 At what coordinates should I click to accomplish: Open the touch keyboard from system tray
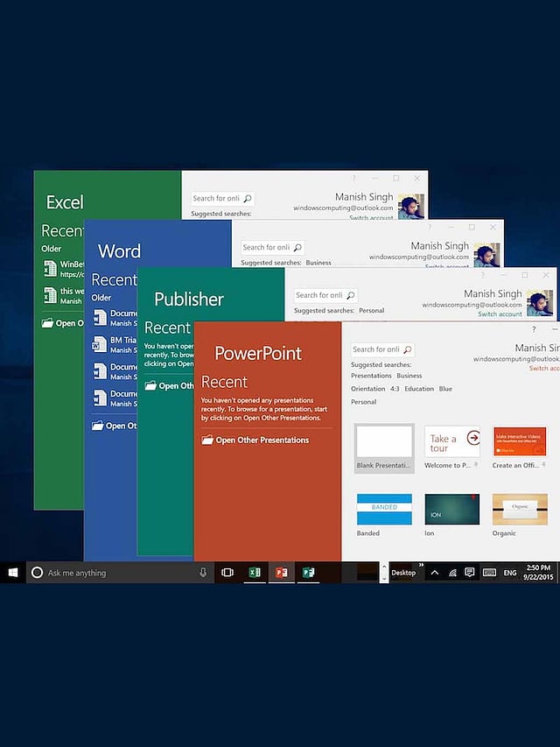[x=489, y=573]
